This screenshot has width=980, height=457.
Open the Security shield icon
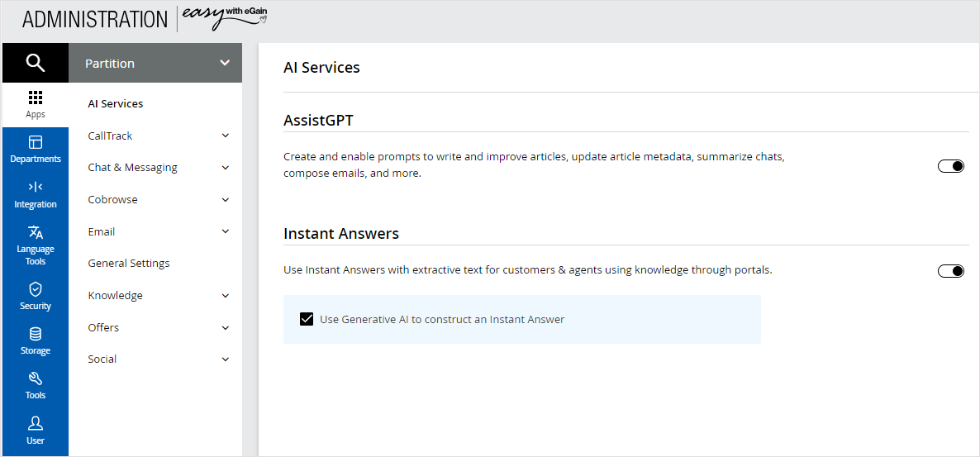pos(36,289)
